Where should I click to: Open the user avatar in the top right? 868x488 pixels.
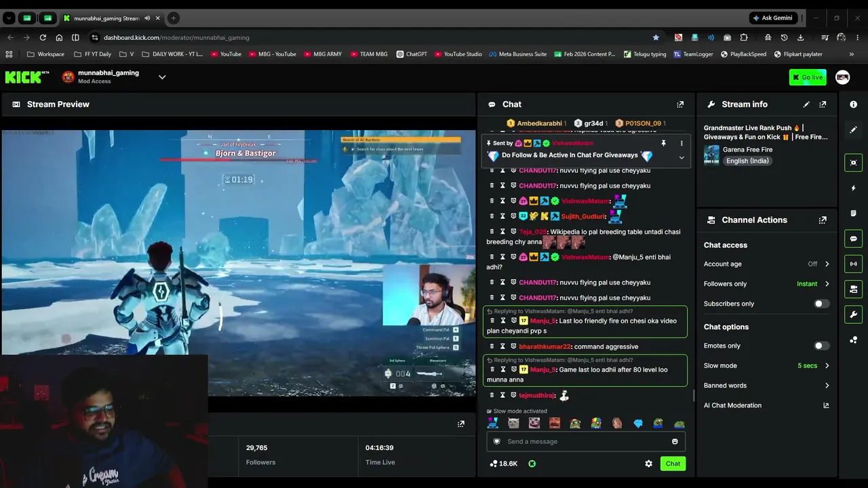842,77
